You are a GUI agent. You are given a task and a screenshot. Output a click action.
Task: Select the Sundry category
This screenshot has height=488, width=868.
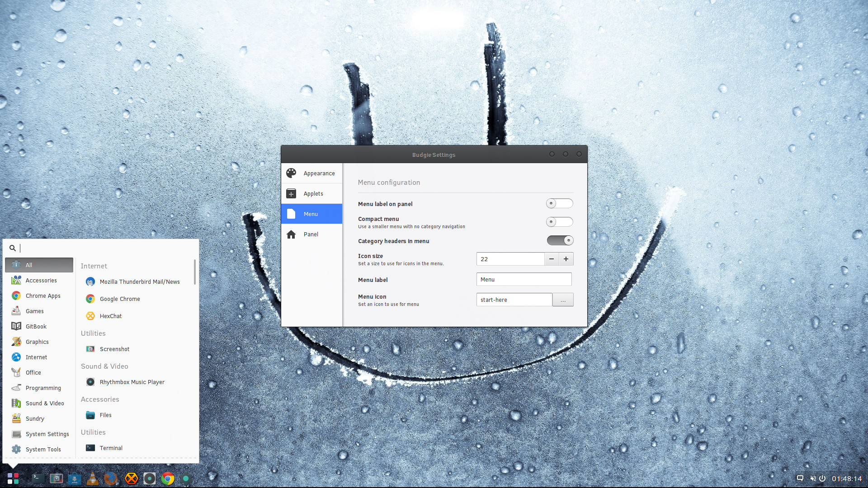point(39,419)
